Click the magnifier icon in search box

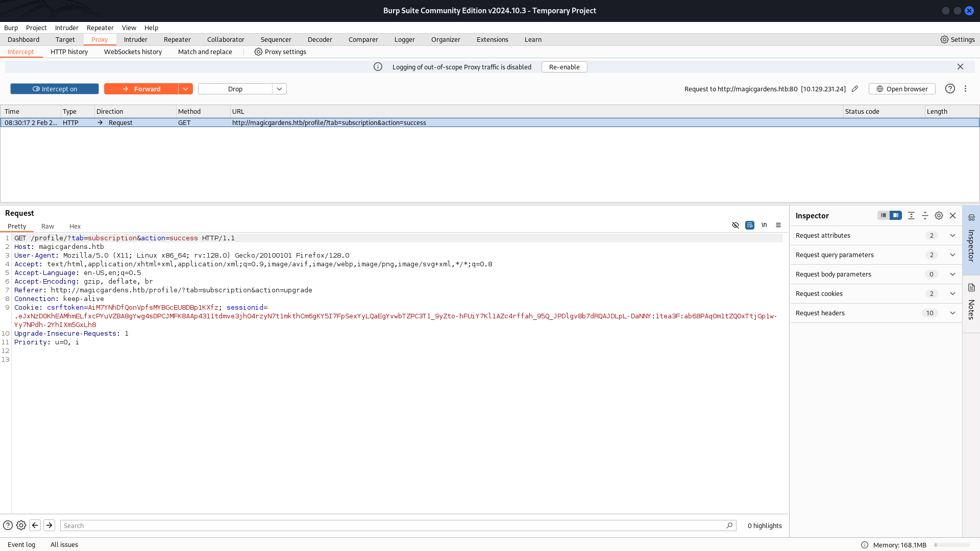pyautogui.click(x=729, y=525)
